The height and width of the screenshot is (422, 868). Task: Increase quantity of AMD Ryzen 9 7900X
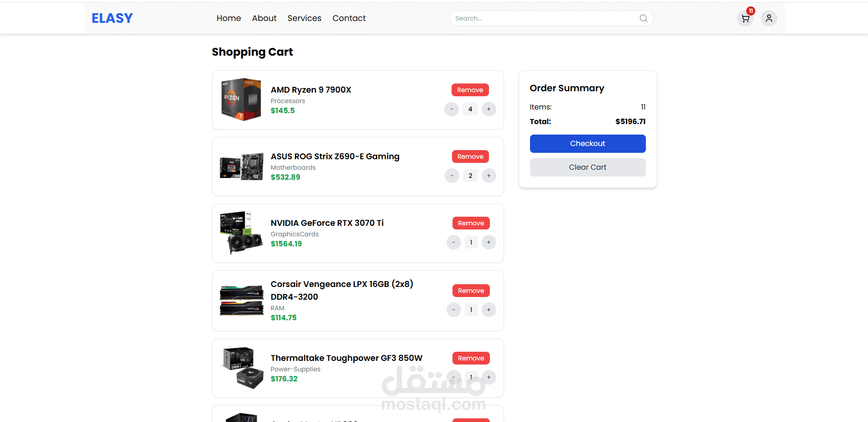489,109
